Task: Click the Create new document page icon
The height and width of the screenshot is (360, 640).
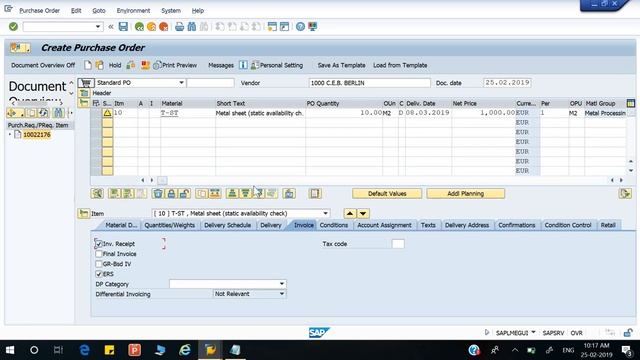Action: [x=88, y=65]
